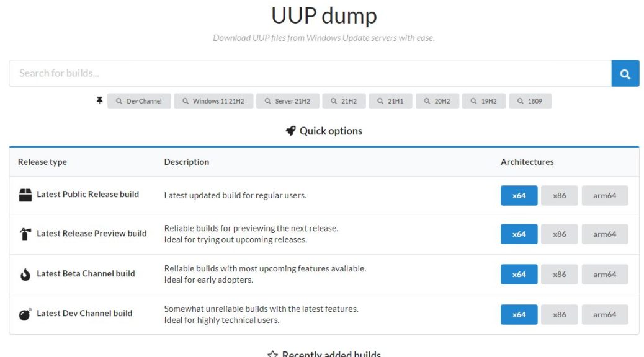Click the rocket icon beside Quick options
This screenshot has width=644, height=357.
point(290,131)
